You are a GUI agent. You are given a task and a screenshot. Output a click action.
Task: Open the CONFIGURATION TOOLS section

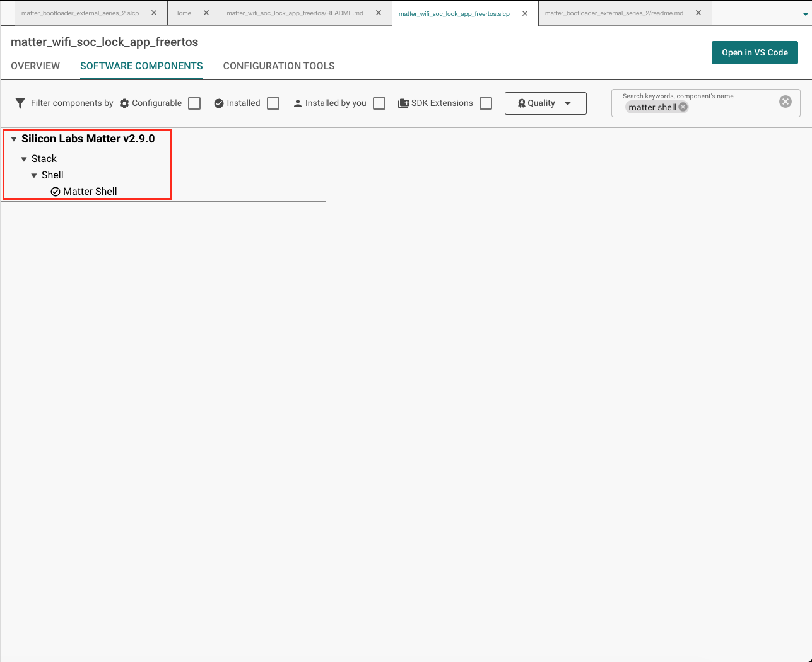pos(279,66)
